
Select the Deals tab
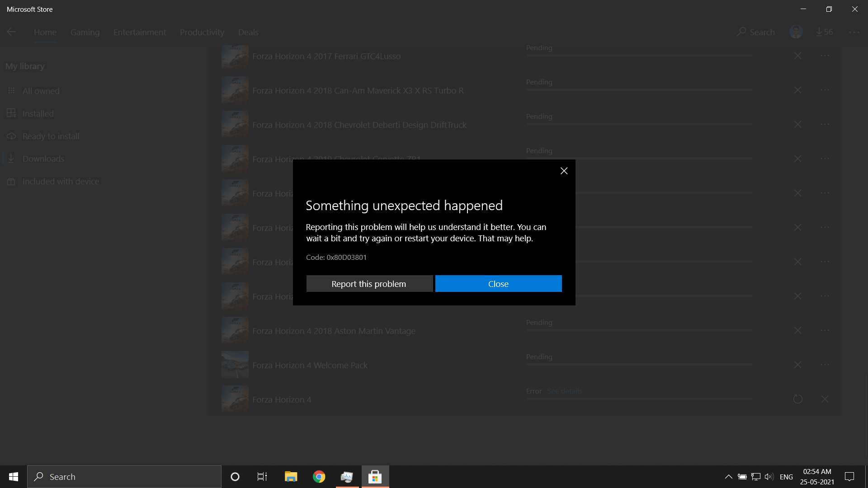(248, 32)
